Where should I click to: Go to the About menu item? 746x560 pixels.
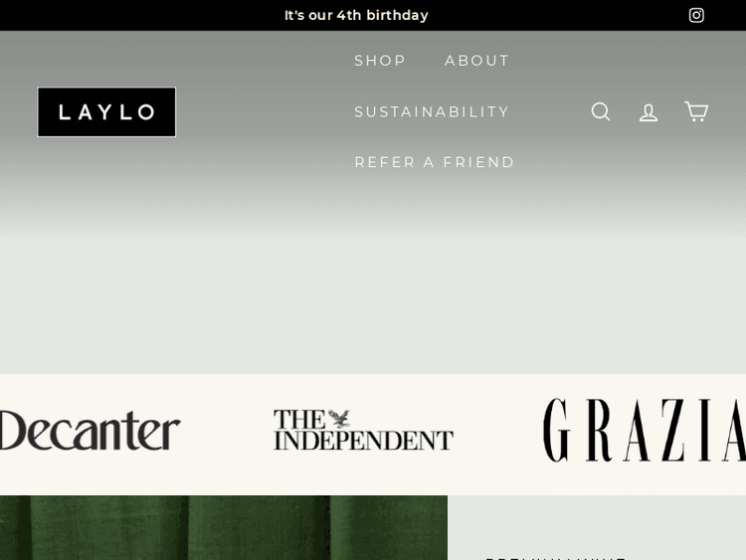[x=477, y=61]
